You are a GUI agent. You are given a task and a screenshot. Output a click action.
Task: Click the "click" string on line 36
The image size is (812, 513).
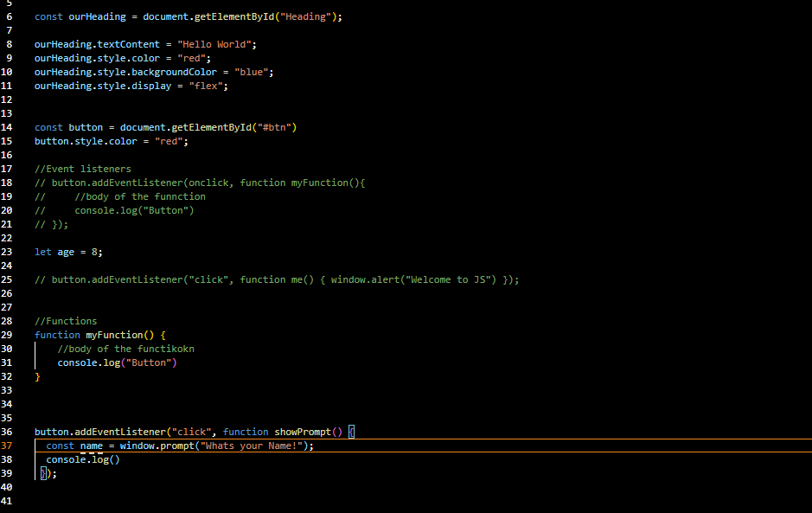coord(191,433)
